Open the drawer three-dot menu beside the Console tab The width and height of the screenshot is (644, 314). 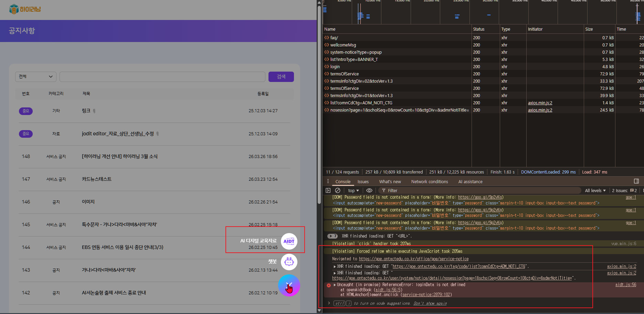328,181
